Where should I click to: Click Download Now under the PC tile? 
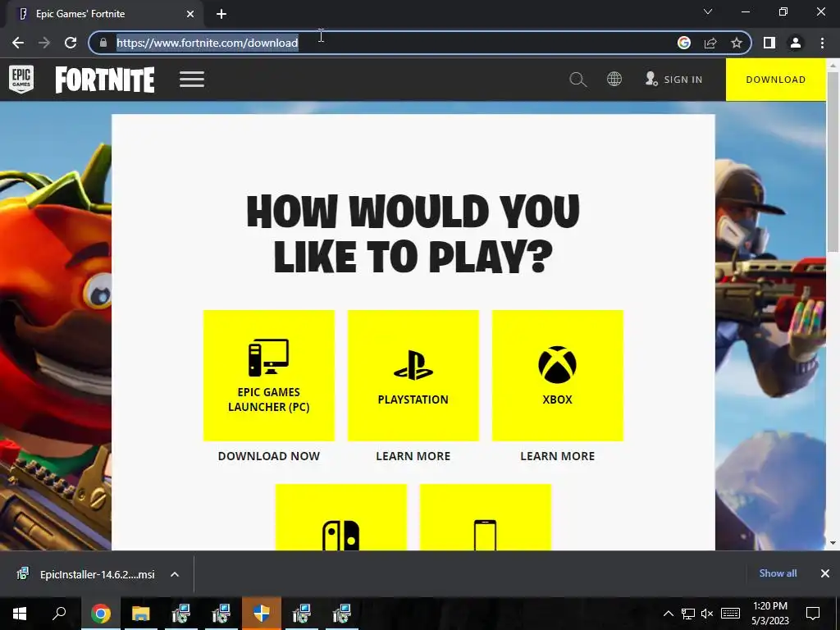(269, 456)
